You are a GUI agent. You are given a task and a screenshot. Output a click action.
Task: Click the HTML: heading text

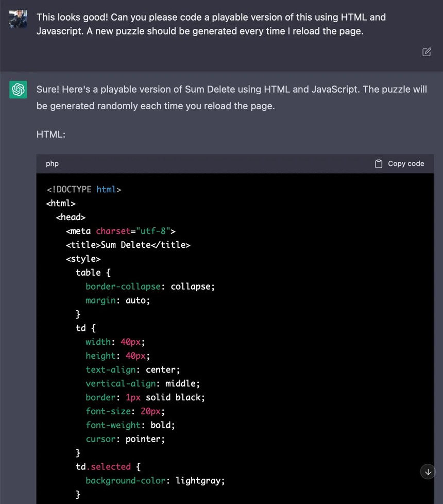pyautogui.click(x=50, y=135)
